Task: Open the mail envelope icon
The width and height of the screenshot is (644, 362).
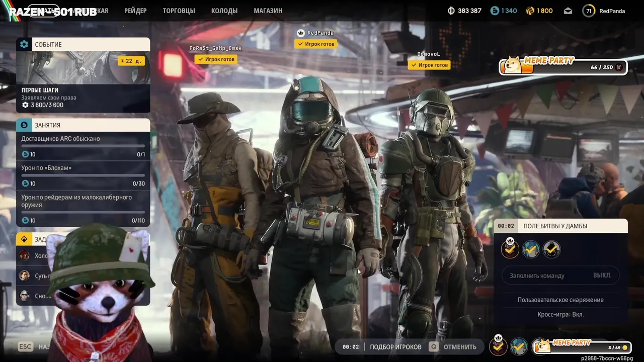Action: (x=568, y=11)
